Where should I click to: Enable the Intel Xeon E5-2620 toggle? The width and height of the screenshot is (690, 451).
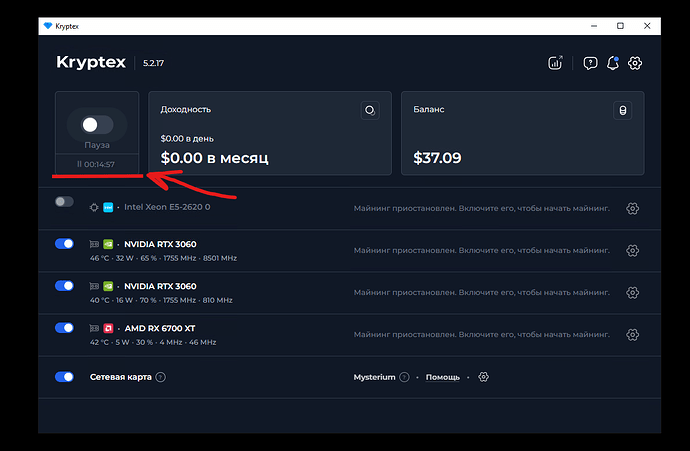point(64,202)
